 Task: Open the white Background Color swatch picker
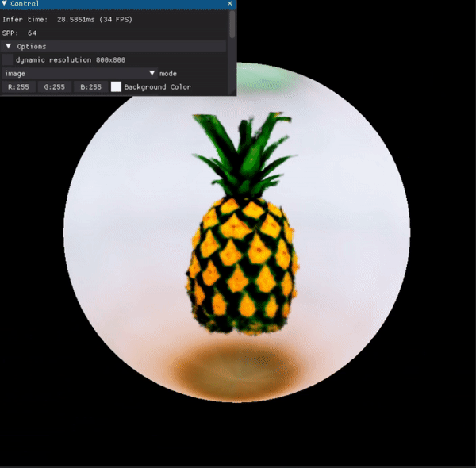[x=116, y=86]
